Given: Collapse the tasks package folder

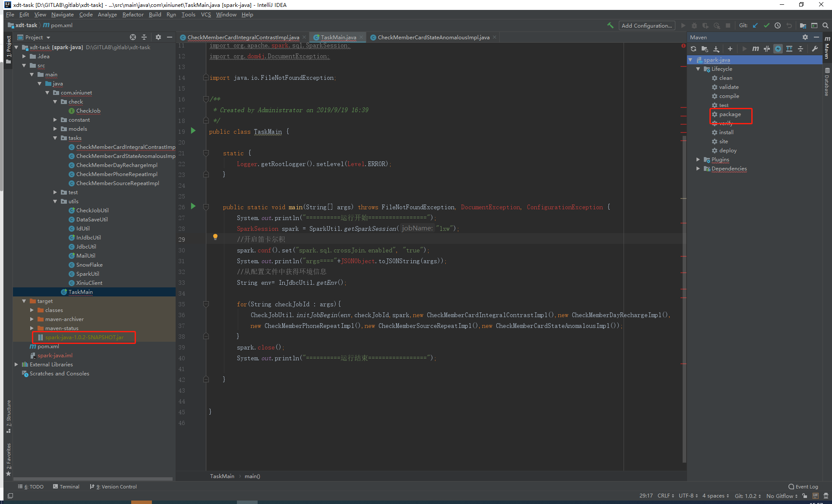Looking at the screenshot, I should (55, 138).
